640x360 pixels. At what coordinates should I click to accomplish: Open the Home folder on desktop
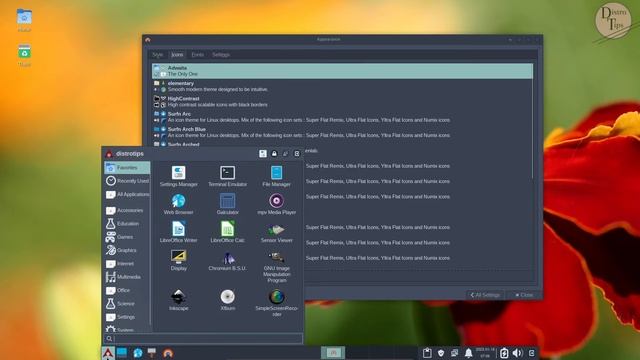(24, 20)
